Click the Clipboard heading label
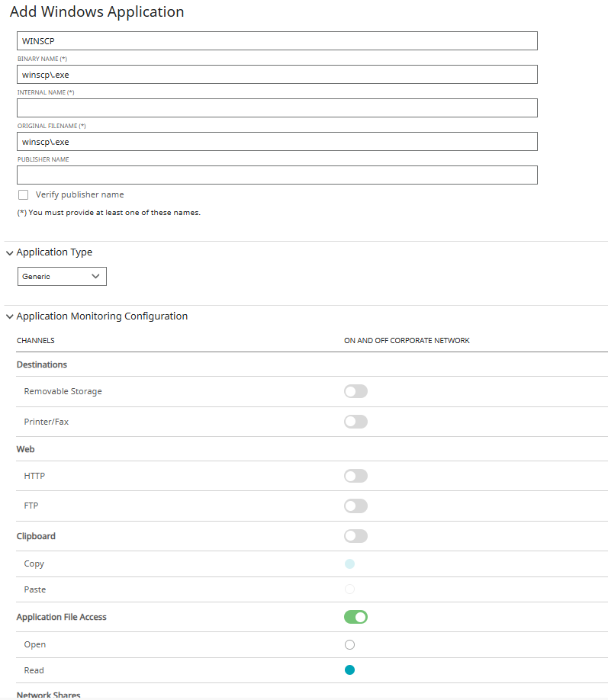608x700 pixels. tap(36, 536)
